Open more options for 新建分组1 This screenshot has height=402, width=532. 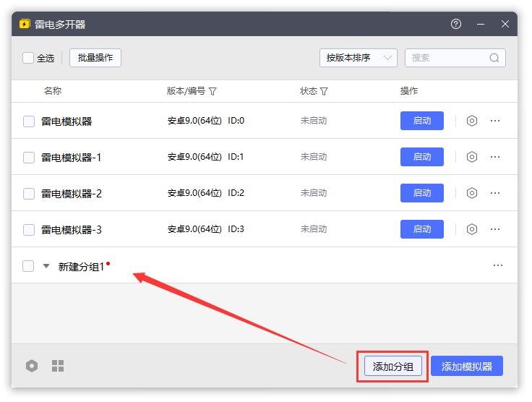498,265
